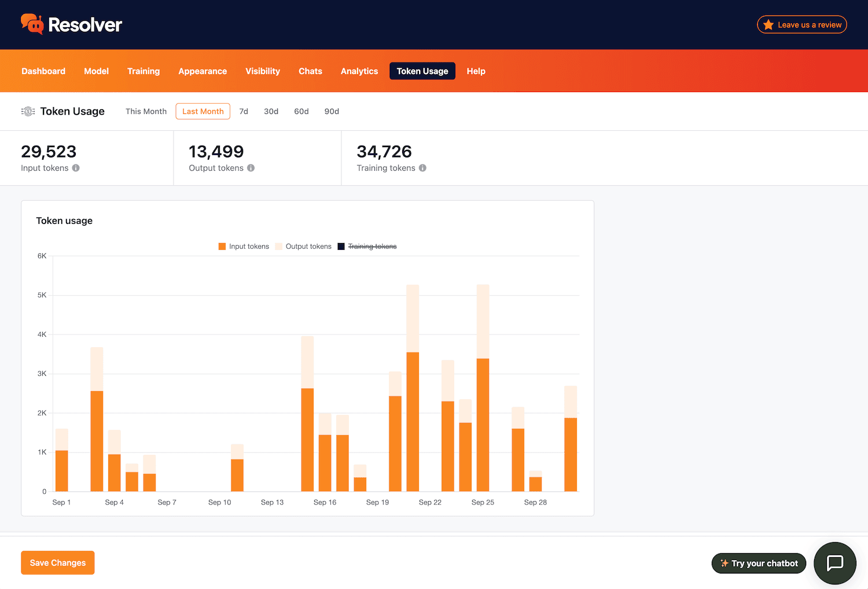Image resolution: width=868 pixels, height=589 pixels.
Task: Choose the 7d time range
Action: point(244,111)
